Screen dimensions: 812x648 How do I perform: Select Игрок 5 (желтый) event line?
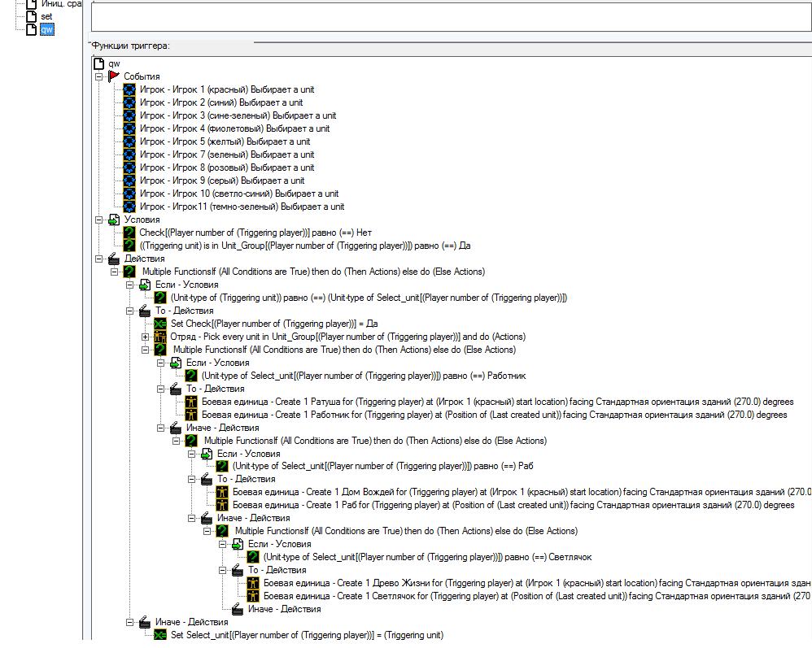225,141
